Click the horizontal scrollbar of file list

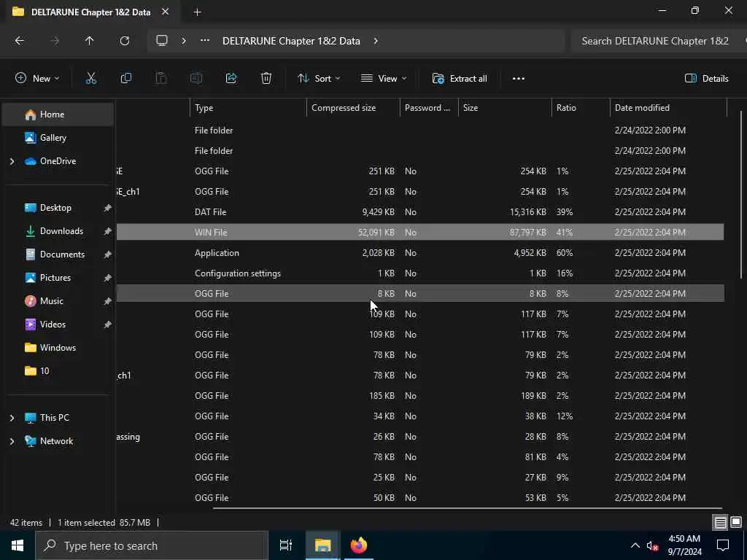[467, 508]
